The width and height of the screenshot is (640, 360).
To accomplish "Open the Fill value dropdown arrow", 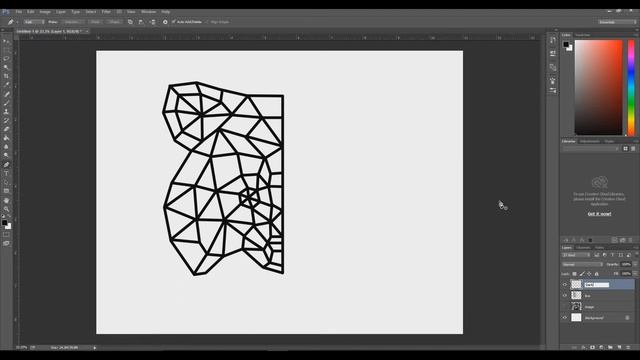I will (635, 274).
